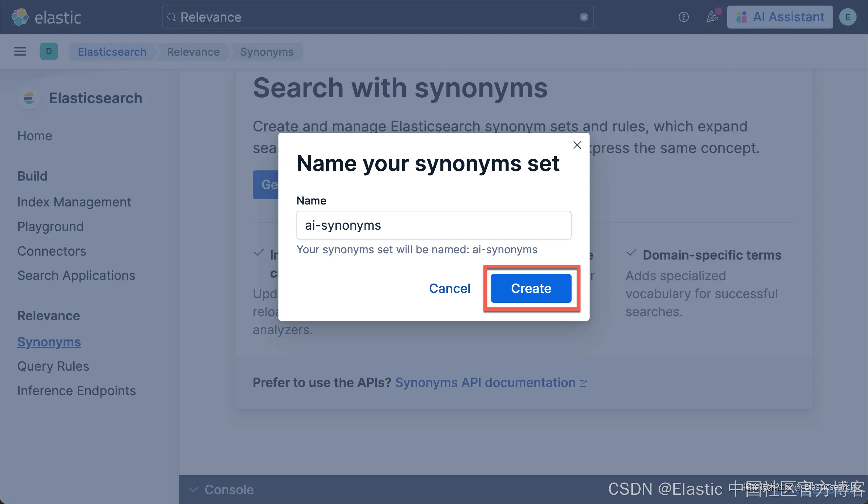The height and width of the screenshot is (504, 868).
Task: Go to Query Rules in sidebar
Action: [53, 366]
